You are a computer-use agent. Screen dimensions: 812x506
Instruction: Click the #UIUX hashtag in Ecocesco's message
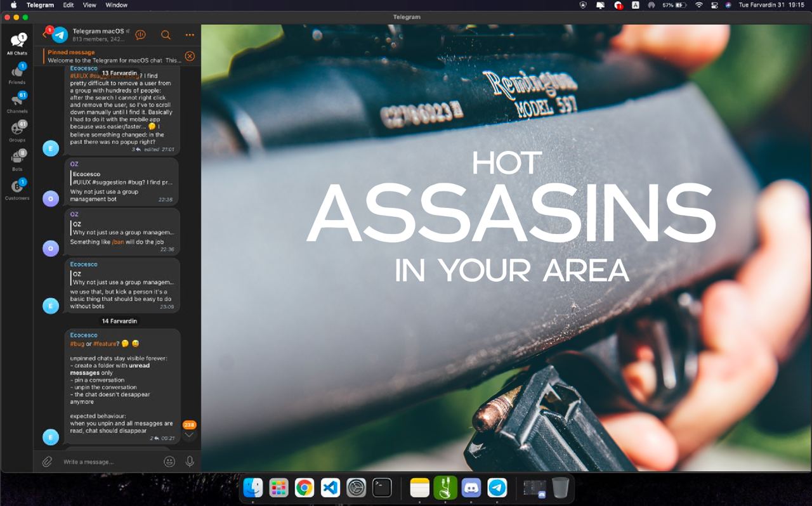tap(79, 76)
